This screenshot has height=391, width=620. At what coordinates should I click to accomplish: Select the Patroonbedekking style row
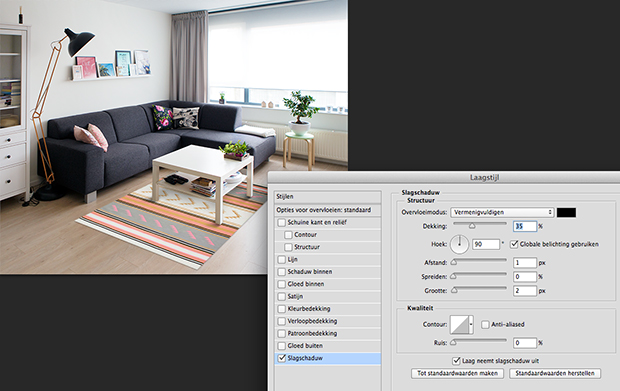click(328, 334)
